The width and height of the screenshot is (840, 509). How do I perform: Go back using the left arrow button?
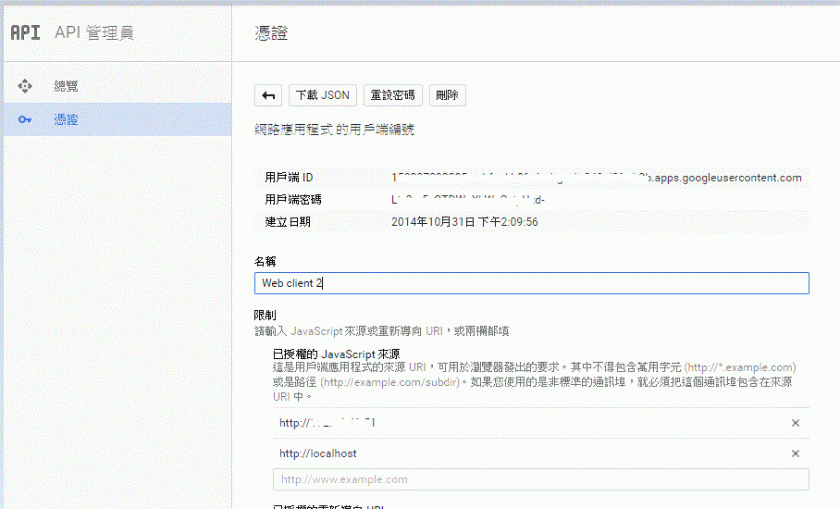click(x=268, y=95)
